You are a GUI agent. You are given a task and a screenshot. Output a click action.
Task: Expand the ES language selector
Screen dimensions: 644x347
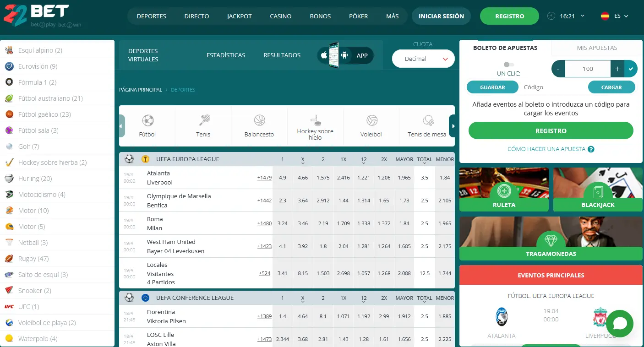click(614, 16)
